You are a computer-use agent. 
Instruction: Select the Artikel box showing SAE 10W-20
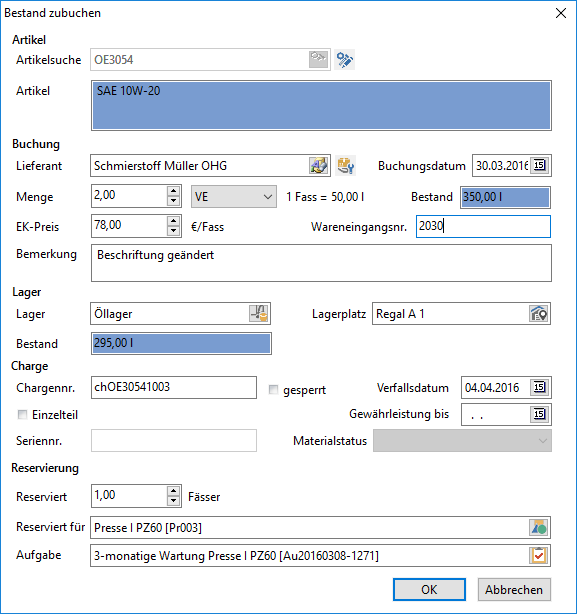pyautogui.click(x=321, y=105)
